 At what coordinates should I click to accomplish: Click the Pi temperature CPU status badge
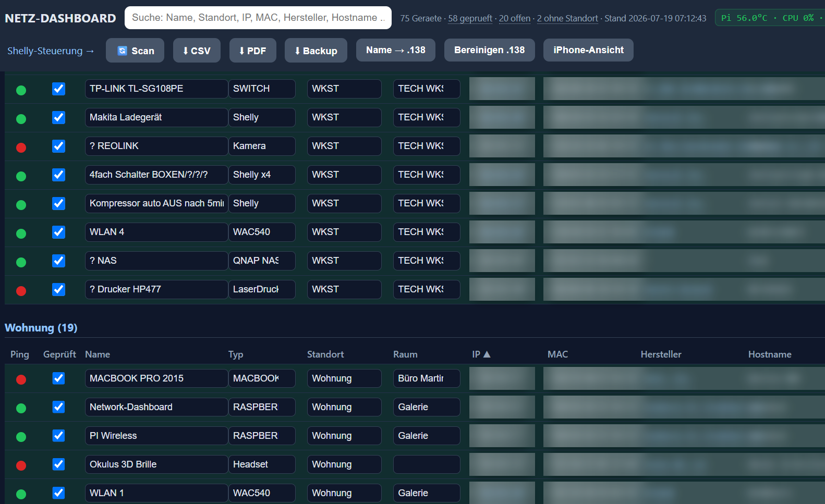click(x=770, y=18)
